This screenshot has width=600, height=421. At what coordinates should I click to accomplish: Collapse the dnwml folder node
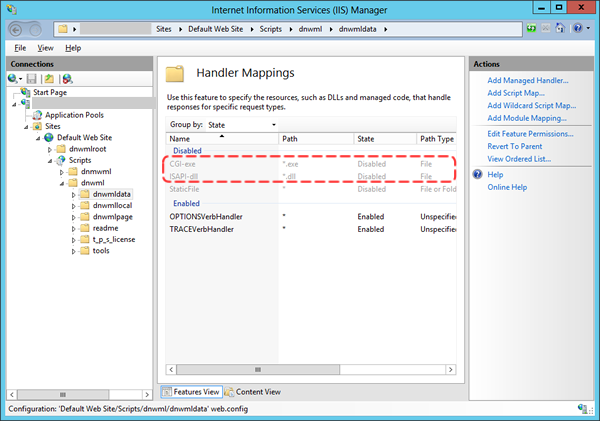tap(62, 184)
